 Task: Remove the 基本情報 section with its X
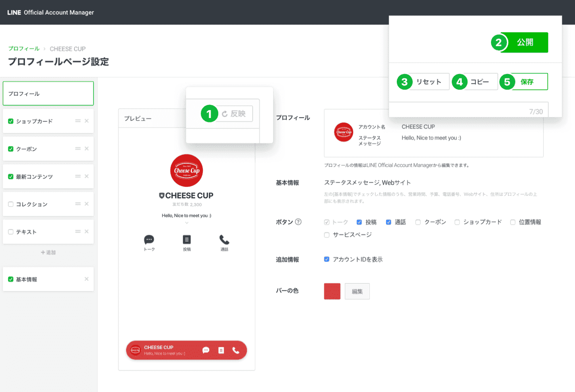86,279
